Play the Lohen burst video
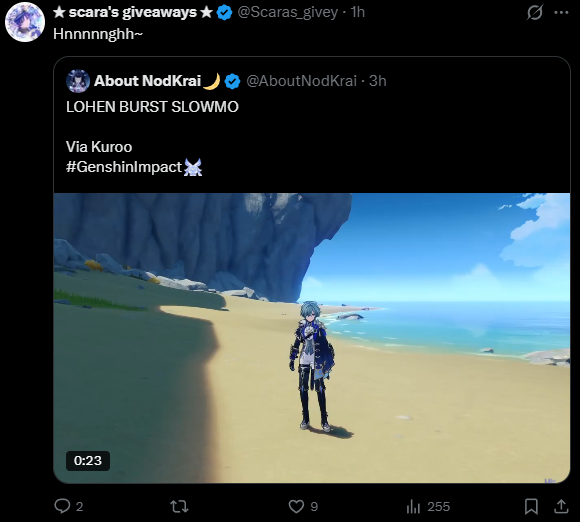The width and height of the screenshot is (580, 522). pyautogui.click(x=312, y=338)
